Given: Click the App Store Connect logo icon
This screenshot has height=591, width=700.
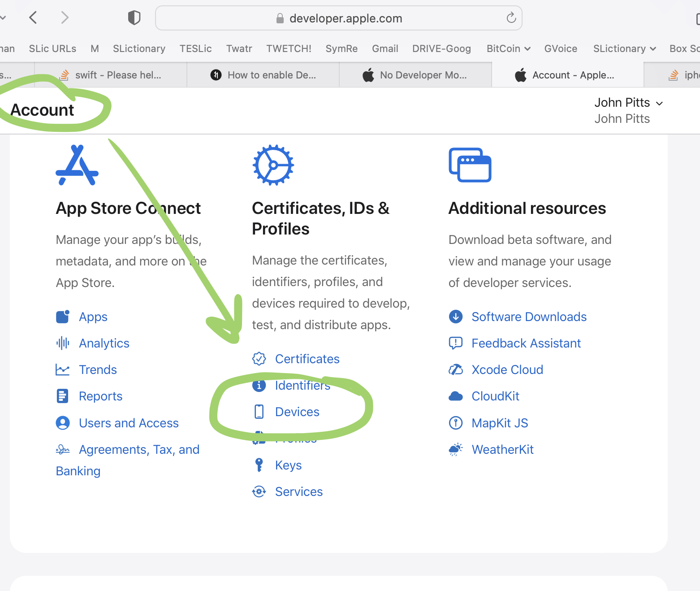Looking at the screenshot, I should click(x=77, y=165).
